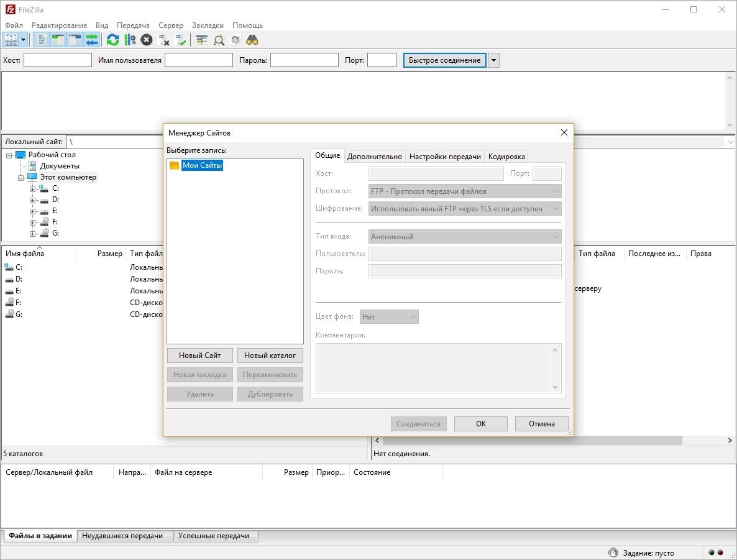This screenshot has width=737, height=560.
Task: Click OK in Site Manager
Action: (x=481, y=424)
